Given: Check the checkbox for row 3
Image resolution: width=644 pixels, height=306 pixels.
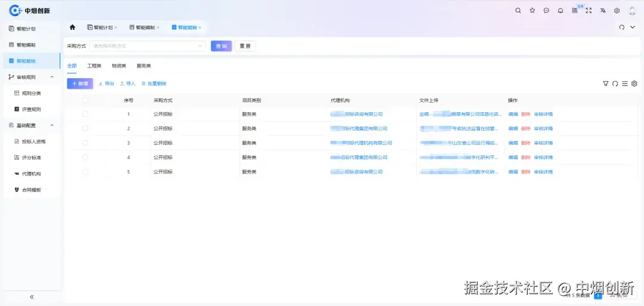Looking at the screenshot, I should point(85,143).
